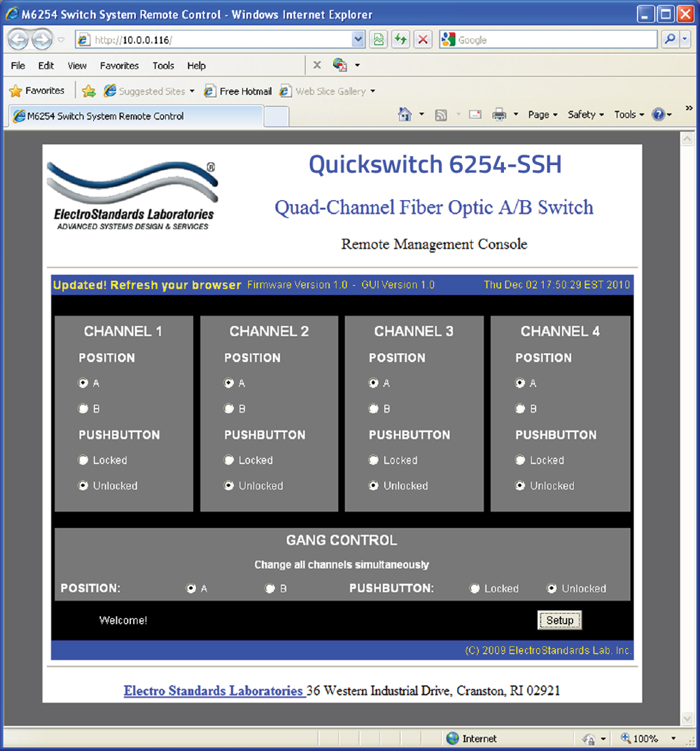
Task: Click the search magnifier icon
Action: point(670,39)
